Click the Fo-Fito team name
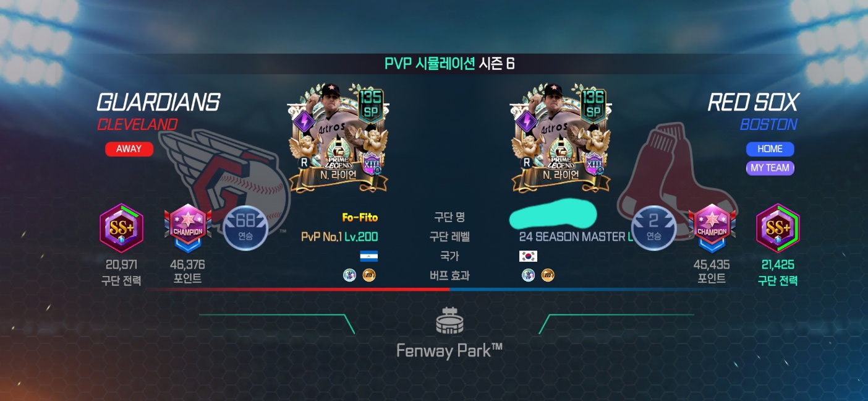Image resolution: width=868 pixels, height=401 pixels. [360, 217]
